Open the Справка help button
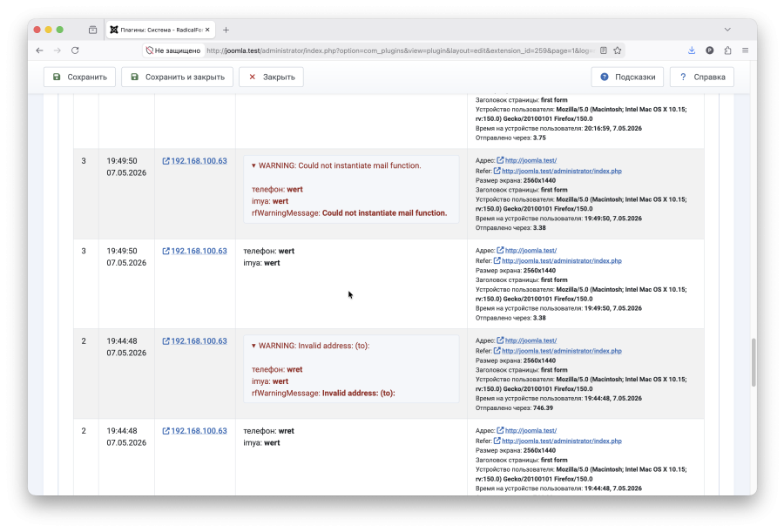Screen dimensions: 784x532 [x=701, y=77]
